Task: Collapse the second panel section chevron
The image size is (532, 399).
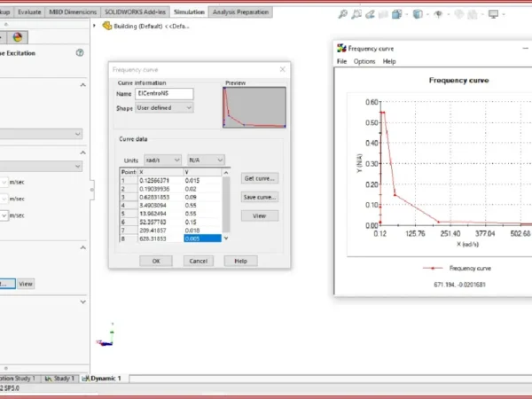Action: 82,153
